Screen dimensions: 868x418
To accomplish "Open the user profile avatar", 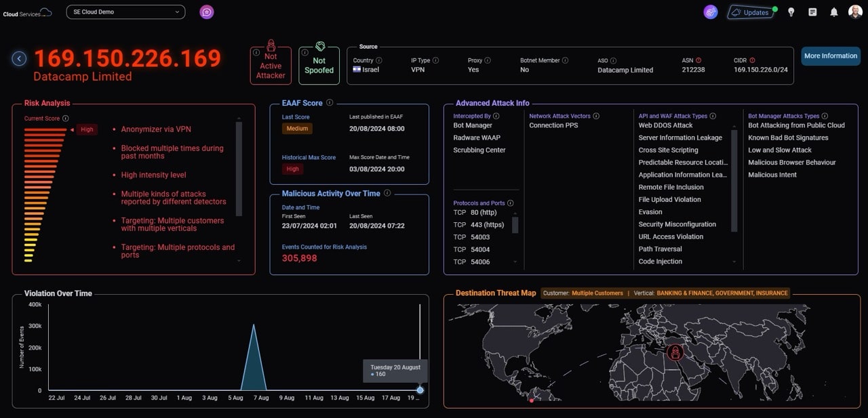I will pos(855,12).
